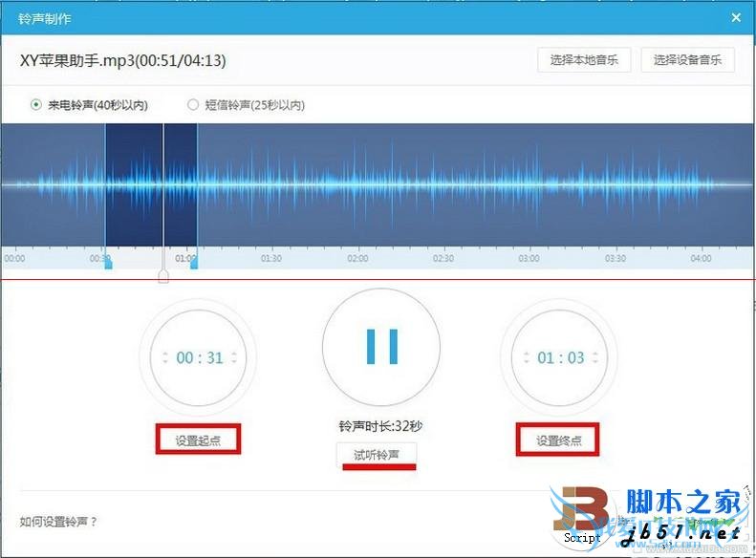The height and width of the screenshot is (558, 756).
Task: Increase the 01:03 end time seconds with the up arrow
Action: tap(595, 354)
